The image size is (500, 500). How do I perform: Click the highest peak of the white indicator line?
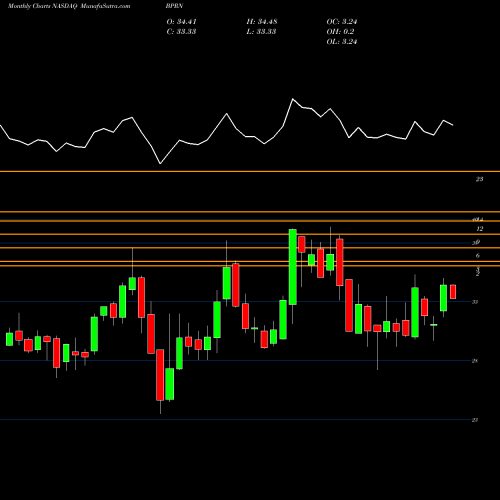point(293,99)
